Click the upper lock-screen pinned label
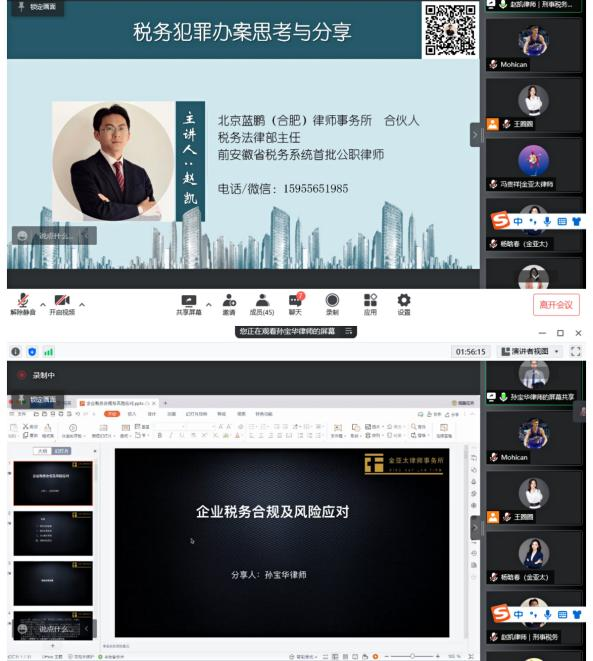Image resolution: width=593 pixels, height=661 pixels. [38, 7]
